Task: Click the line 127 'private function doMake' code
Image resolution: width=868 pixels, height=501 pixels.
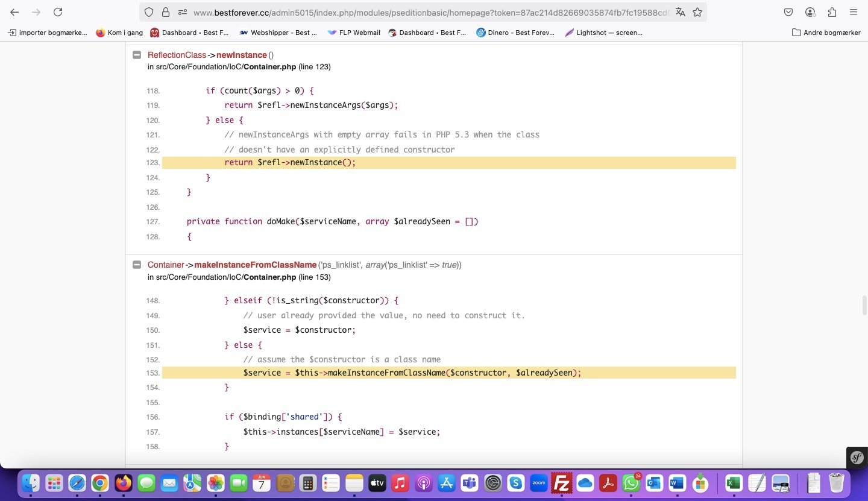Action: (332, 221)
